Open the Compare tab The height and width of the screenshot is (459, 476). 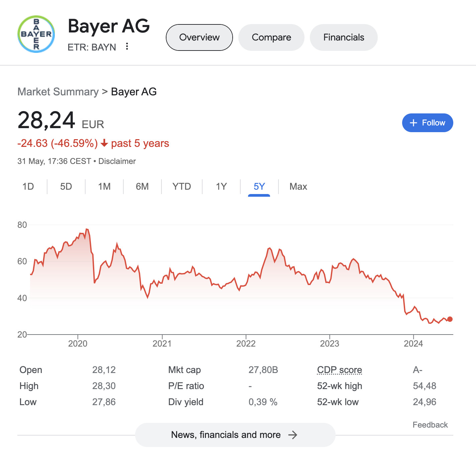(271, 37)
